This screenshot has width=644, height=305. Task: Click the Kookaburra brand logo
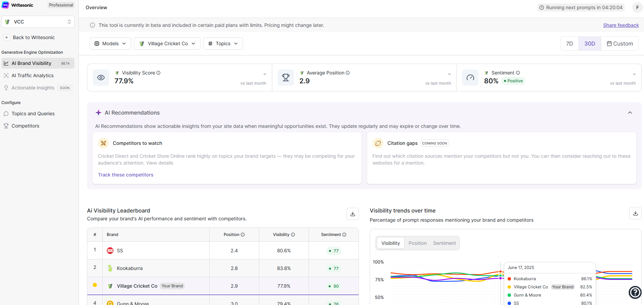tap(110, 268)
